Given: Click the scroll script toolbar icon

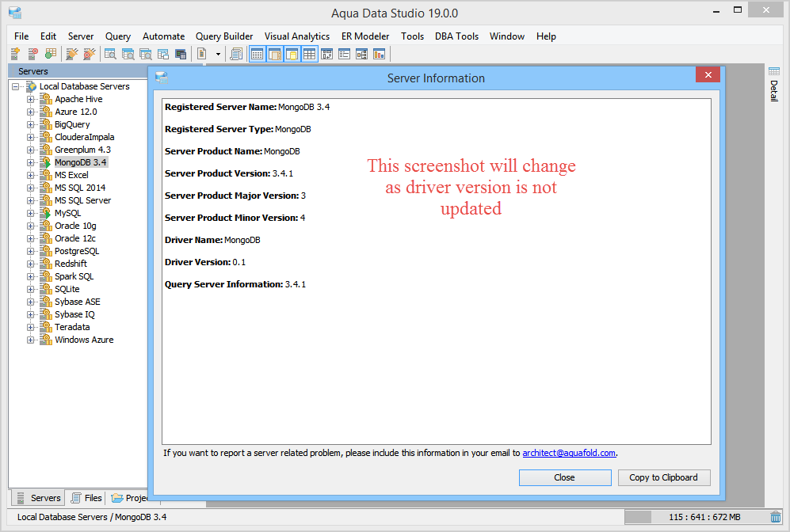Looking at the screenshot, I should [x=236, y=54].
